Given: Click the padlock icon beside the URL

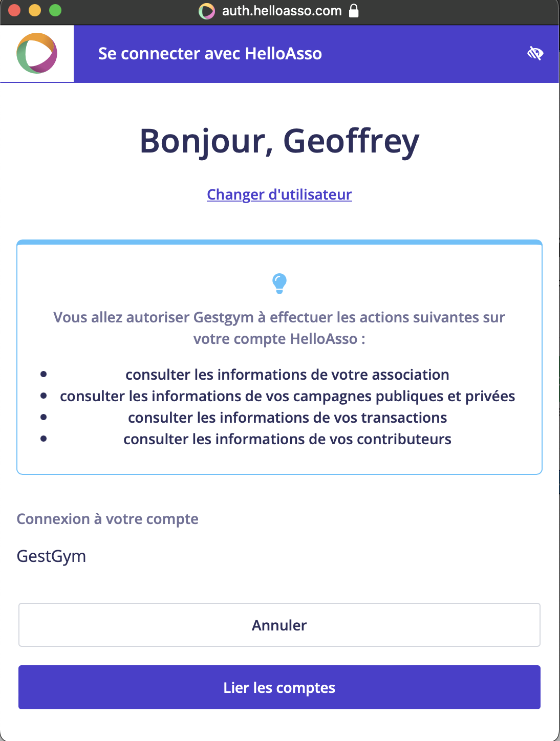Looking at the screenshot, I should (x=354, y=11).
